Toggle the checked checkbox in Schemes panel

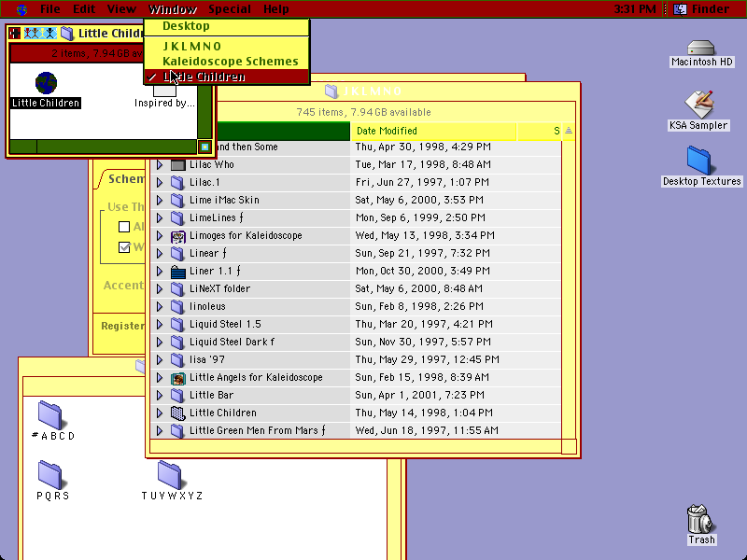(124, 247)
